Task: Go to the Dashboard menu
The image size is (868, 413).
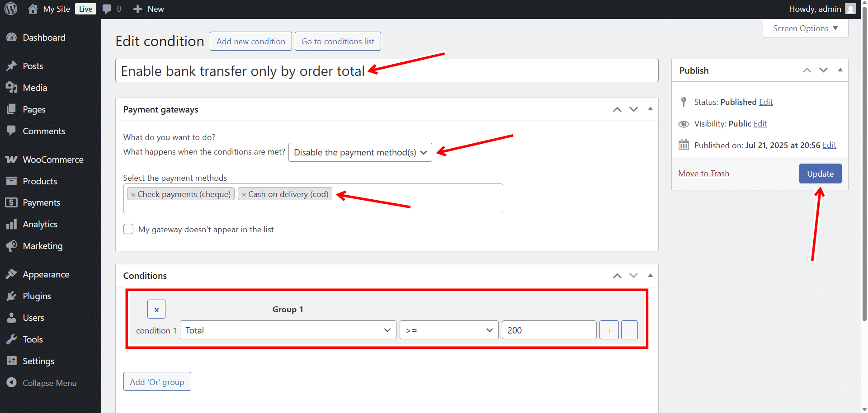Action: pos(51,38)
